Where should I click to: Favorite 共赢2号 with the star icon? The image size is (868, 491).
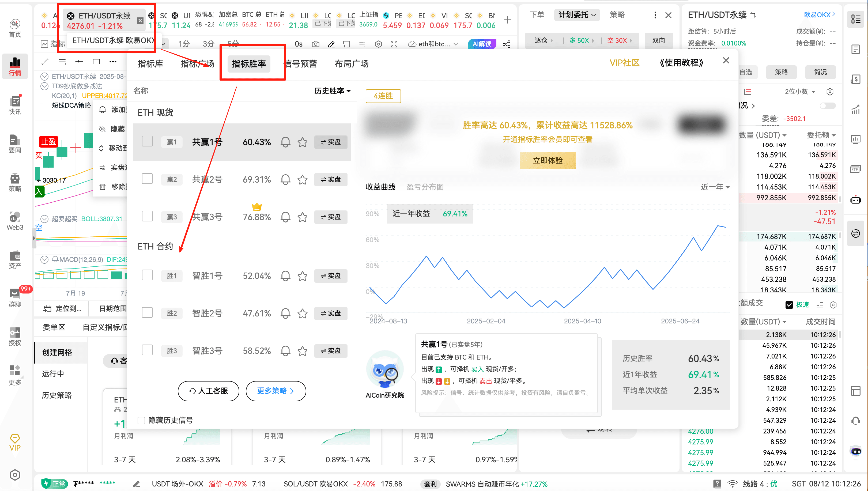point(302,179)
